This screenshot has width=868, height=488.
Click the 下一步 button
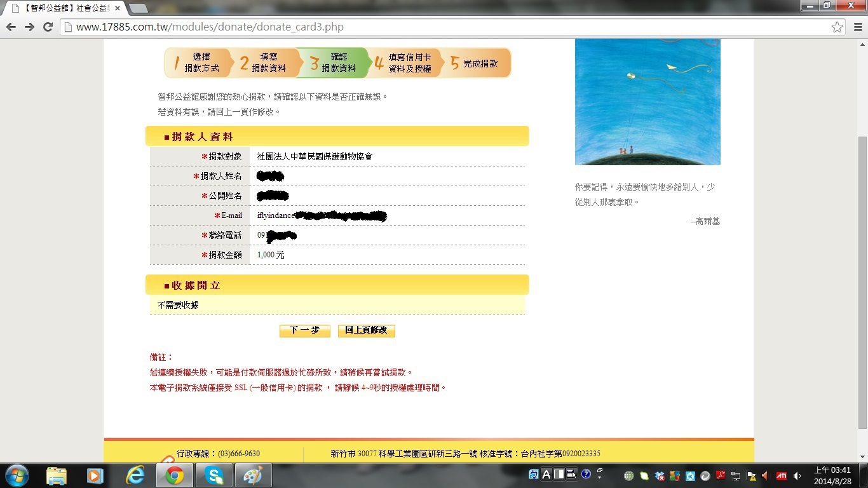[x=305, y=330]
